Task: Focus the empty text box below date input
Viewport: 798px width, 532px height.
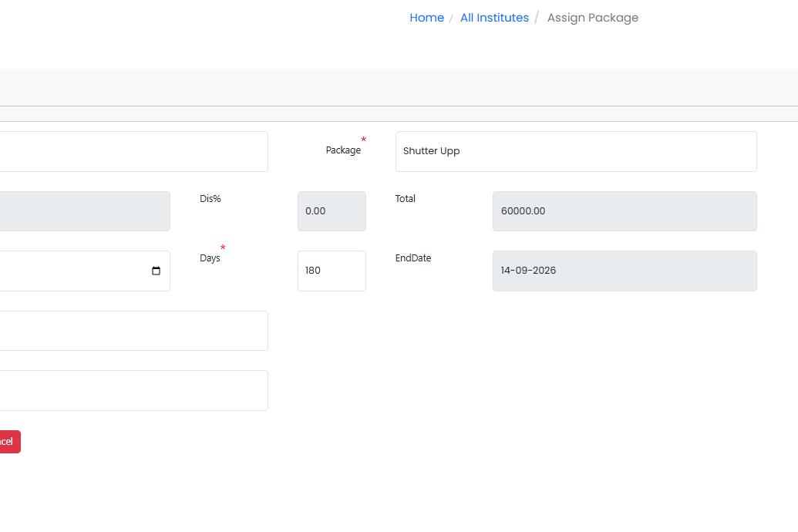Action: pyautogui.click(x=131, y=331)
